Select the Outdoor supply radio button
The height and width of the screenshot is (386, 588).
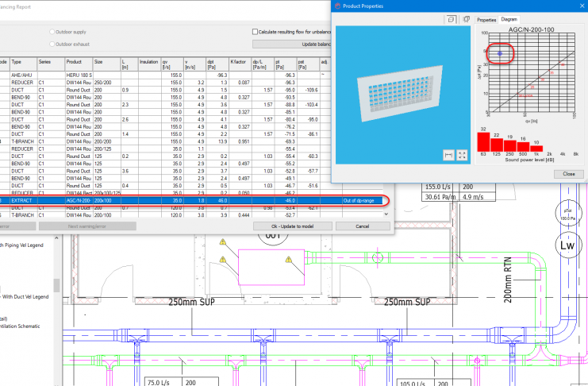pos(52,32)
